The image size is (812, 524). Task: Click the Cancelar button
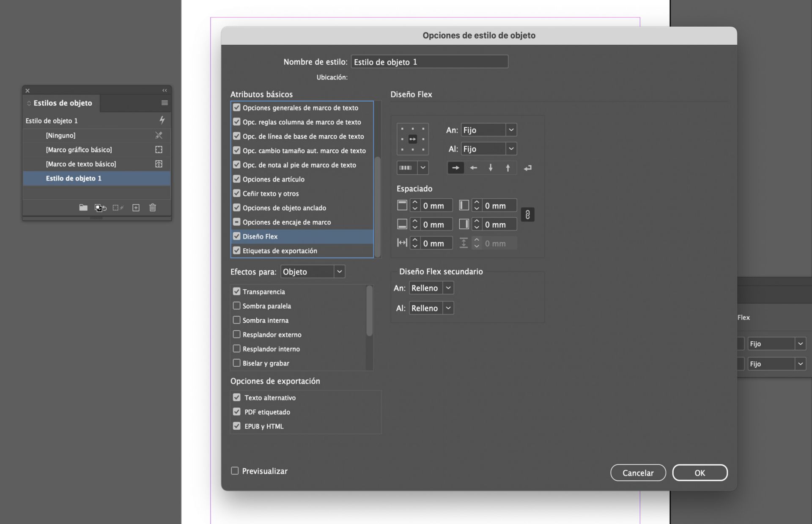point(638,472)
